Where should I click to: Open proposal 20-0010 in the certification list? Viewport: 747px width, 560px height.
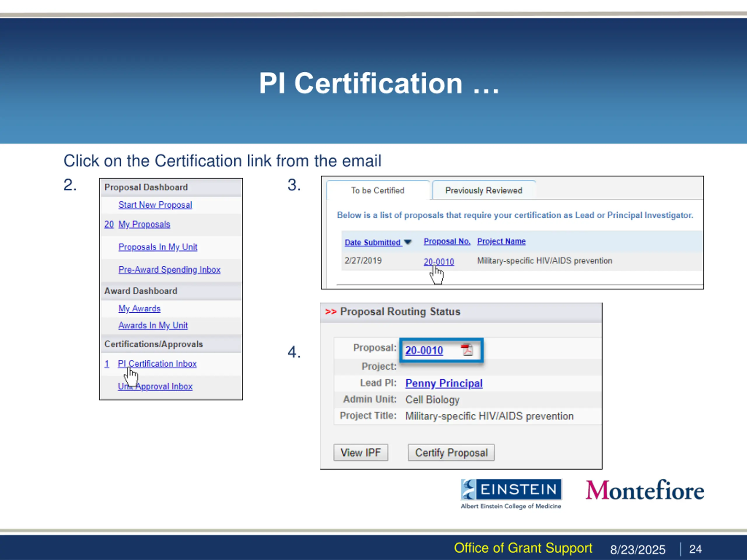(x=439, y=262)
